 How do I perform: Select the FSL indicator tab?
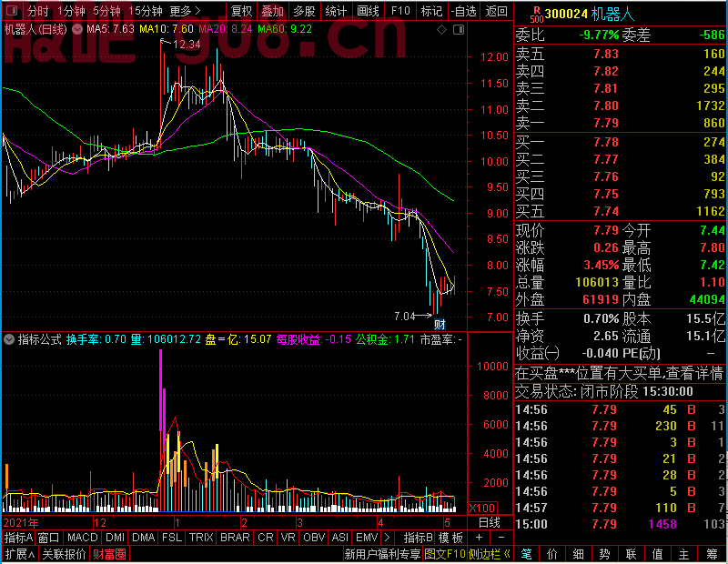(x=172, y=537)
